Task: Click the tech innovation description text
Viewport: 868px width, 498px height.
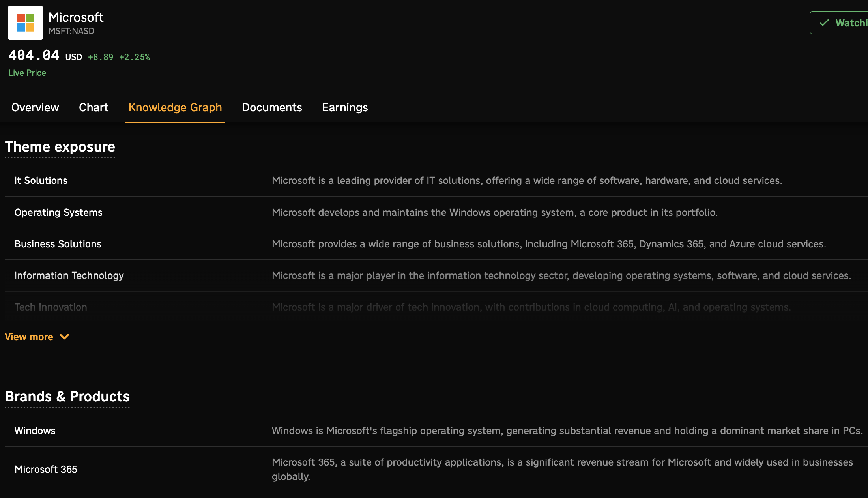Action: (x=531, y=307)
